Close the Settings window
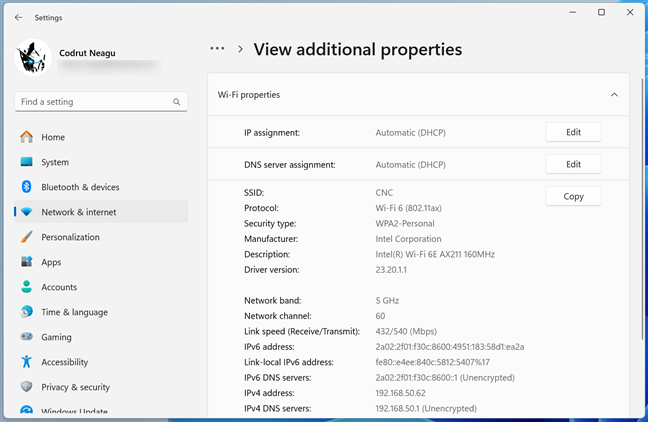This screenshot has width=648, height=422. [x=630, y=12]
